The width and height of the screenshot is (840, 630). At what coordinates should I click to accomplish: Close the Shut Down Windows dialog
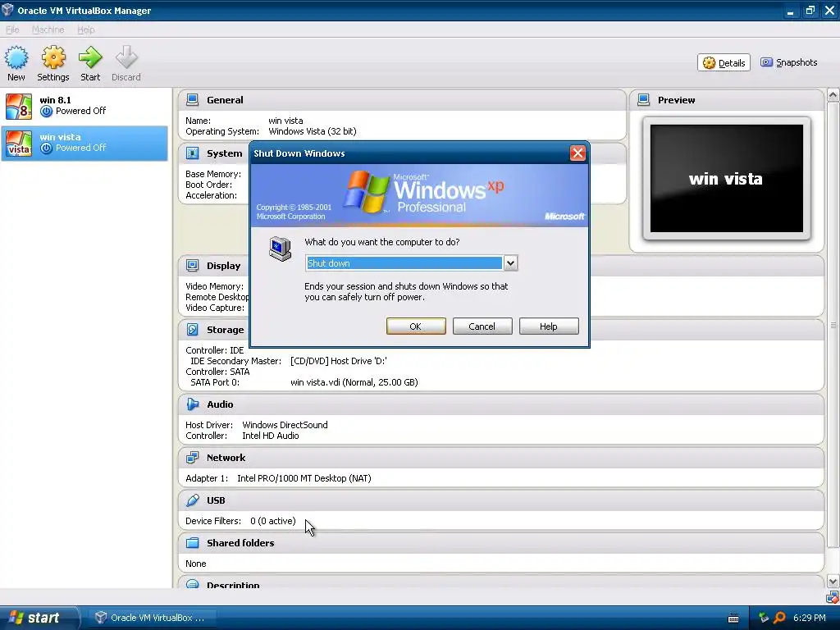[x=577, y=153]
